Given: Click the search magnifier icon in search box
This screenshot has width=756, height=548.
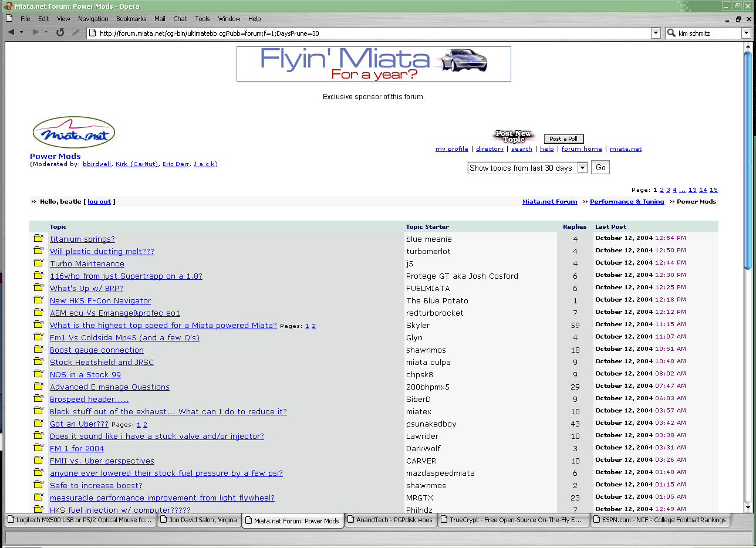Looking at the screenshot, I should (671, 33).
